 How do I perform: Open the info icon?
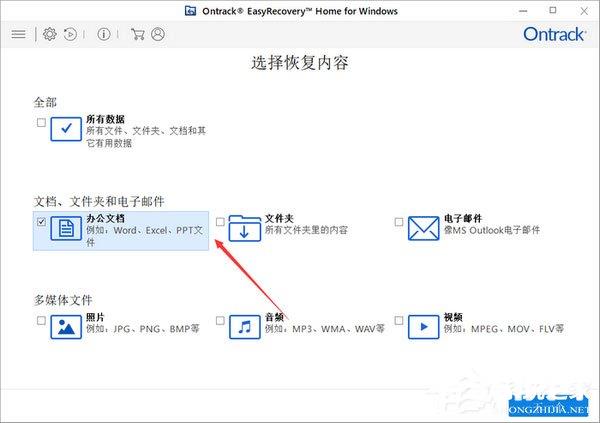104,34
